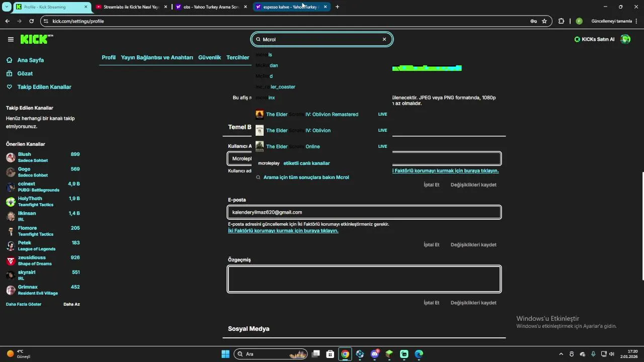Open the hamburger menu beside the Kick logo
Image resolution: width=644 pixels, height=362 pixels.
(x=11, y=39)
